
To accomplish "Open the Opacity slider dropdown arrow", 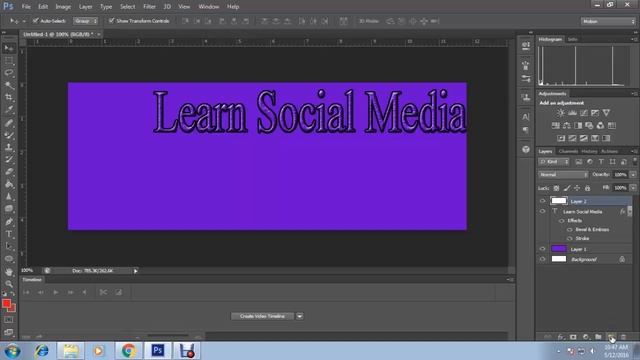I will pos(633,175).
